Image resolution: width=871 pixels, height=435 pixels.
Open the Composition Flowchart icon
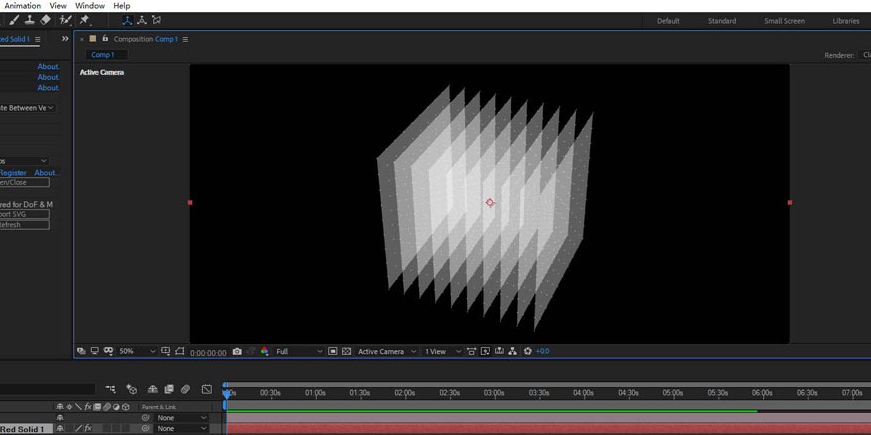[513, 351]
